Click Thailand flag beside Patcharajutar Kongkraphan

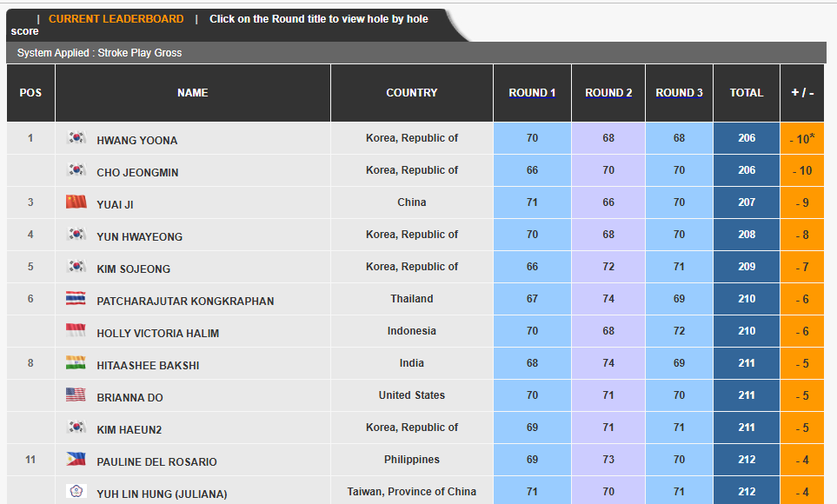tap(76, 298)
